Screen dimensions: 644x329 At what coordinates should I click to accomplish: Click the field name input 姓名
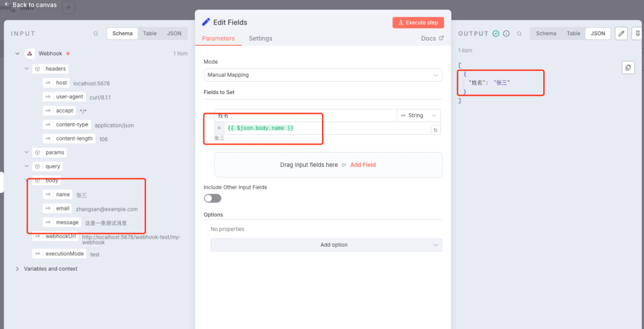(x=306, y=116)
